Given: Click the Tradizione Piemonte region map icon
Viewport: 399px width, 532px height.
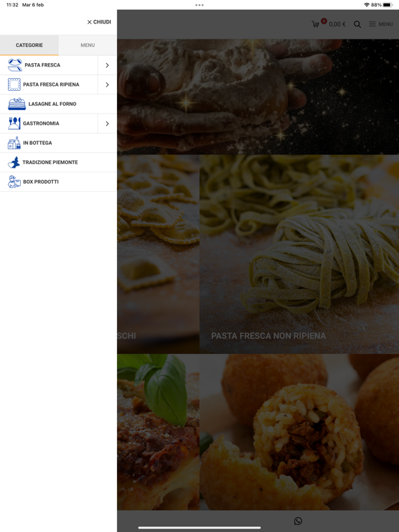Looking at the screenshot, I should tap(15, 162).
